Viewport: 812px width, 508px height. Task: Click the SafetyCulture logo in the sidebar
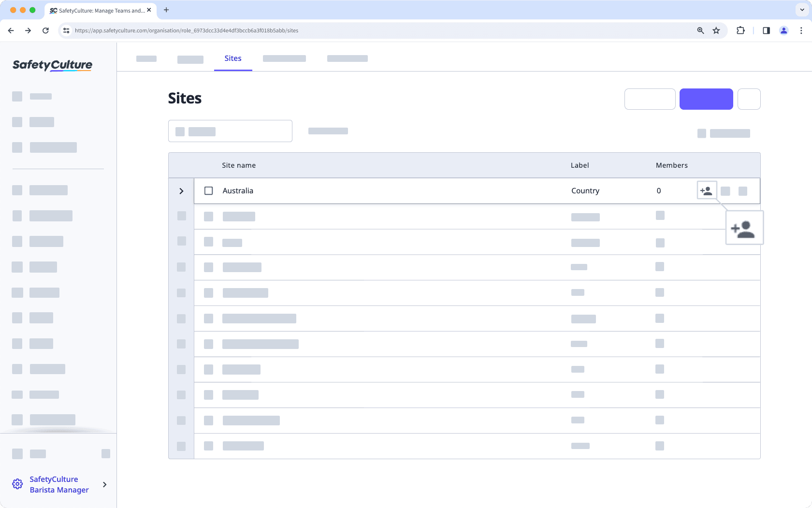click(51, 65)
